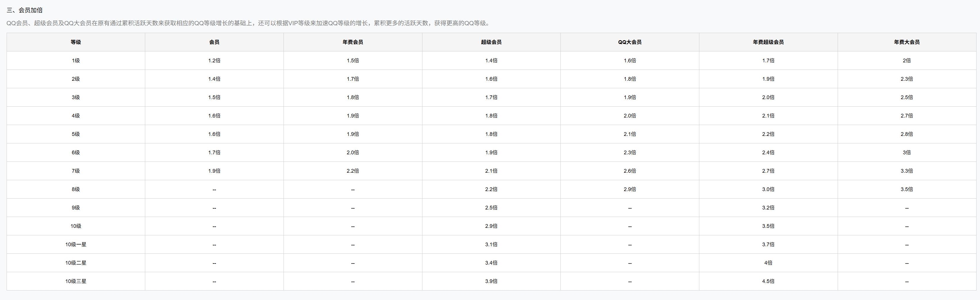Image resolution: width=980 pixels, height=300 pixels.
Task: Click 2.0倍 in 4级 row under QQ大会员
Action: pyautogui.click(x=630, y=116)
